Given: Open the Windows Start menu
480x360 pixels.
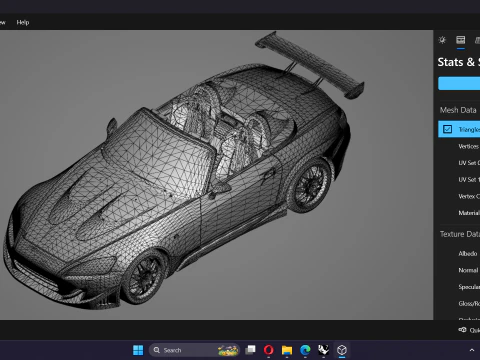Looking at the screenshot, I should [138, 350].
